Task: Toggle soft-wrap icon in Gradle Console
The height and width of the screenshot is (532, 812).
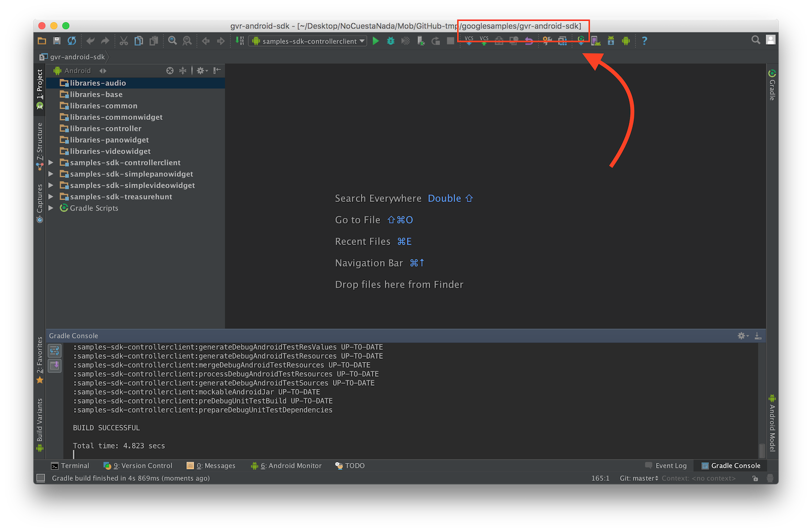Action: coord(55,350)
